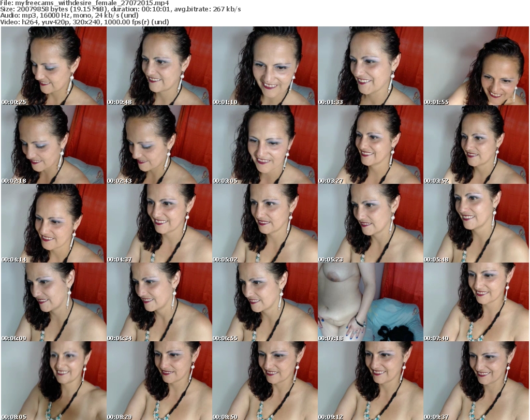Open the frame at timestamp 00:01:10

[x=265, y=66]
